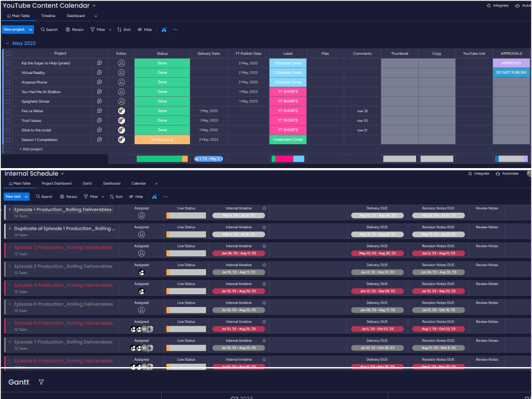Check the Spaghetti Dinner row checkbox
The width and height of the screenshot is (532, 399).
point(8,101)
